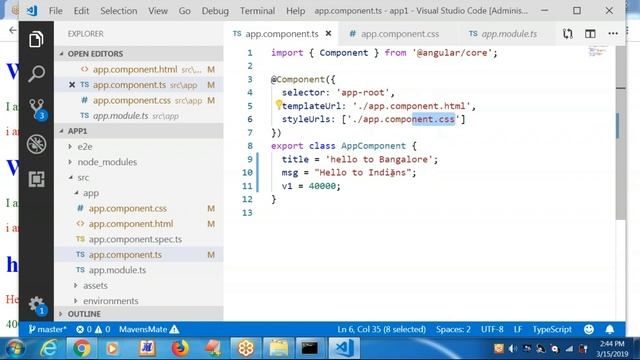Open the Selection menu
640x360 pixels.
point(118,11)
